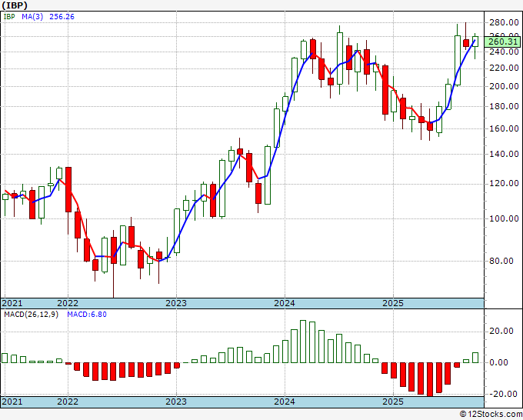Click 2025 on the MACD timeline
The height and width of the screenshot is (420, 523).
(x=393, y=402)
